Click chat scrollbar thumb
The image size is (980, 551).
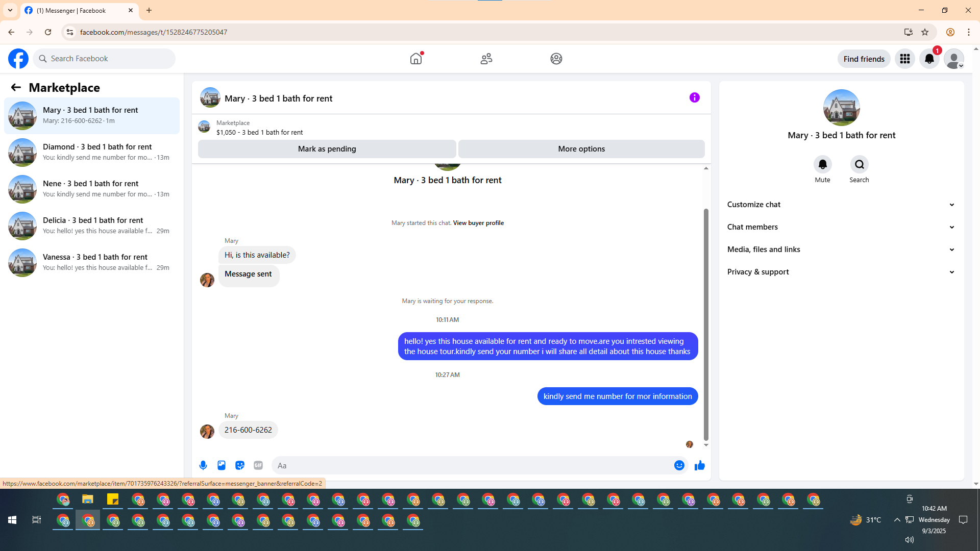click(x=706, y=324)
